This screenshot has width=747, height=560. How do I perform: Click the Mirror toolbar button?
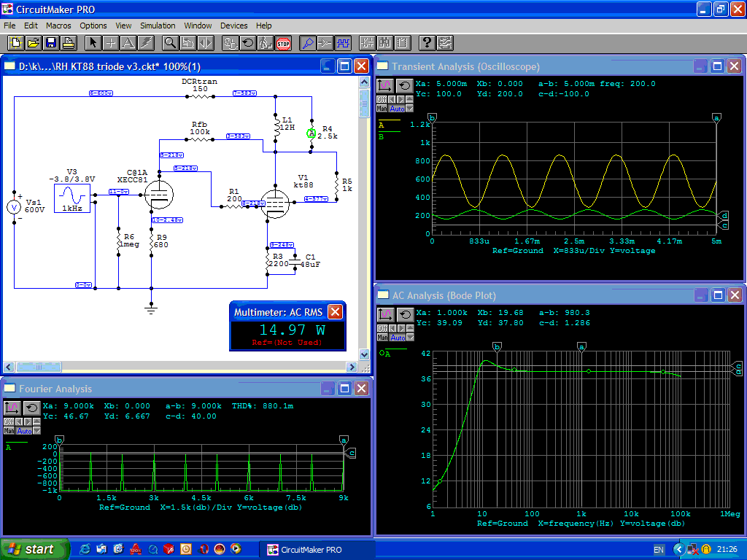click(205, 43)
